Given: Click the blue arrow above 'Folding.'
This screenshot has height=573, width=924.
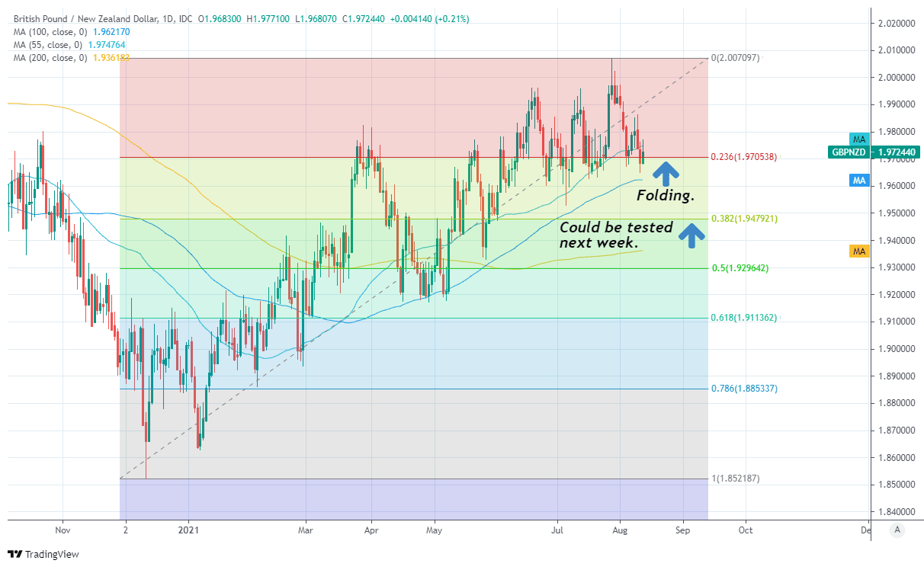Looking at the screenshot, I should click(666, 174).
